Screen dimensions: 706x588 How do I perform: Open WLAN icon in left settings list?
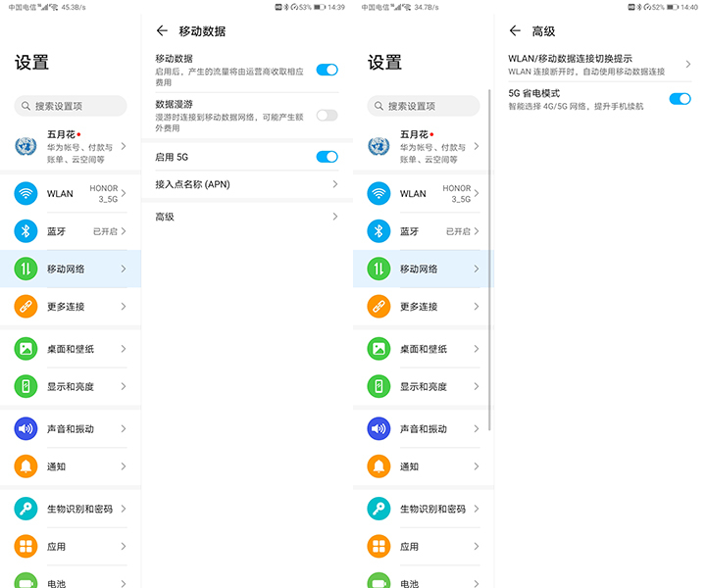(25, 193)
